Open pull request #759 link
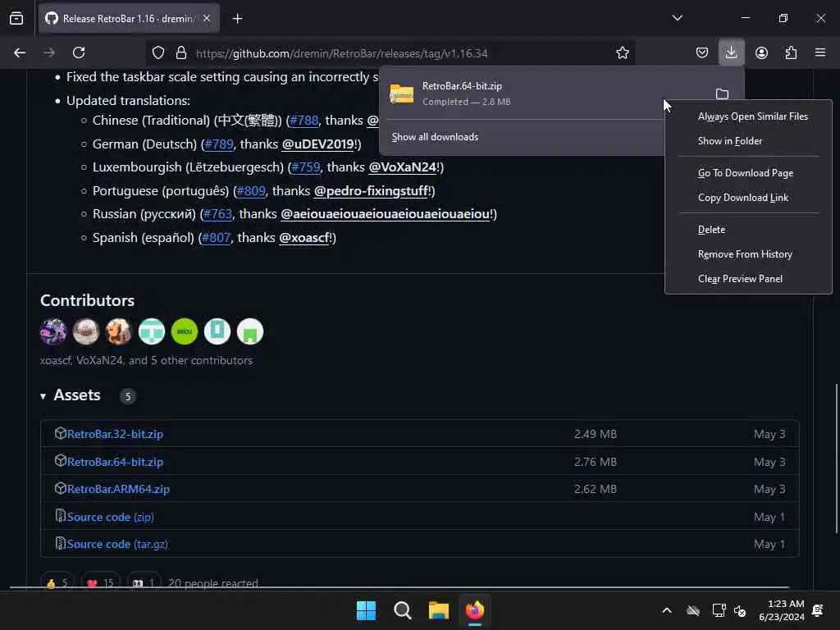The height and width of the screenshot is (630, 840). (306, 167)
